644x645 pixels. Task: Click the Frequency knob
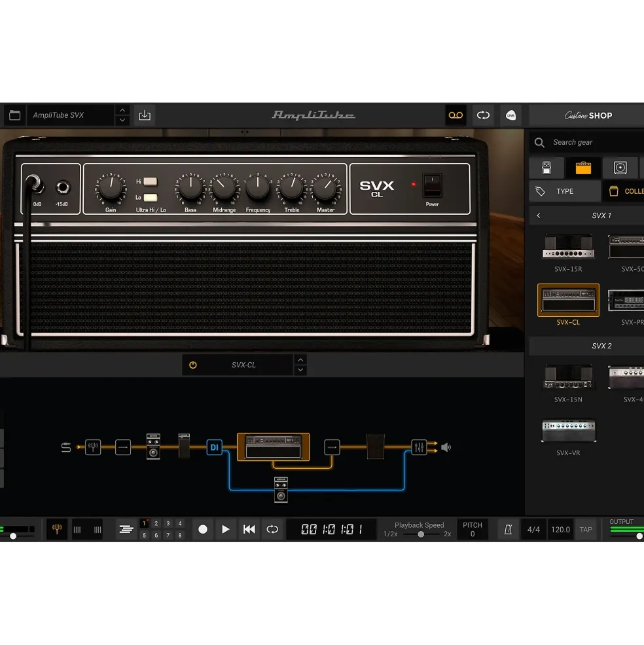tap(258, 187)
